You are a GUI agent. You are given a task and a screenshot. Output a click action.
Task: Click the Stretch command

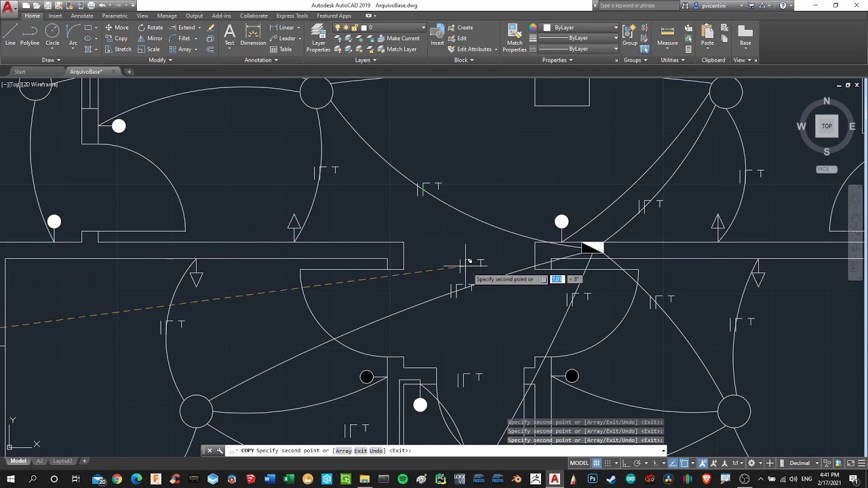[118, 49]
